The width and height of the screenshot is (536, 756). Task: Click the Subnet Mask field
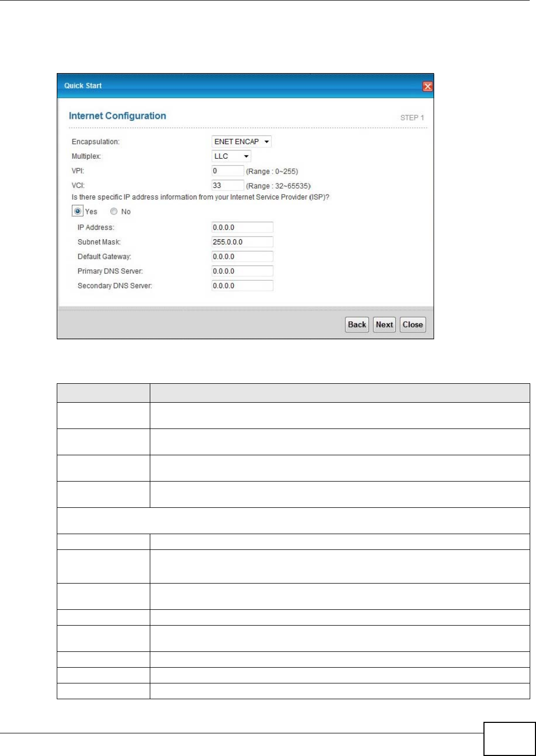pos(242,242)
